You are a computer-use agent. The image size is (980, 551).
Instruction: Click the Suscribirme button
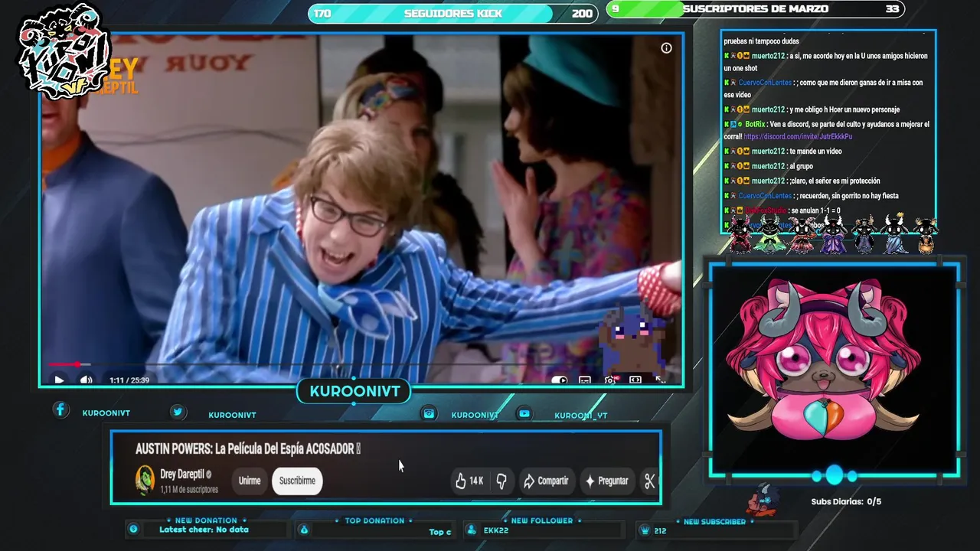coord(297,481)
